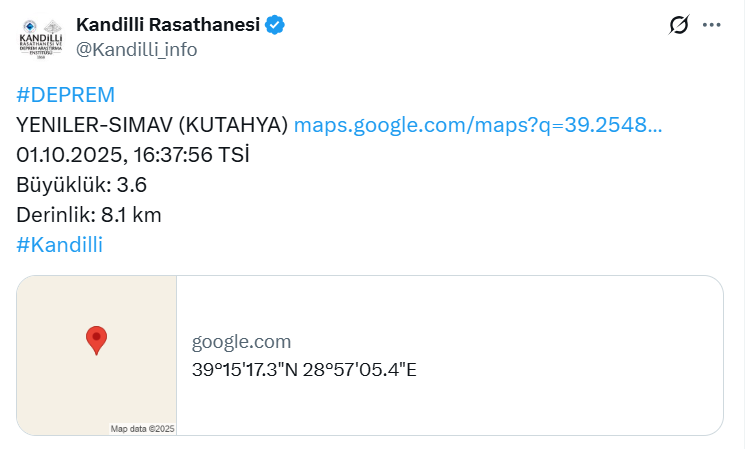This screenshot has height=449, width=746.
Task: Open the three-dot more options menu
Action: (711, 25)
